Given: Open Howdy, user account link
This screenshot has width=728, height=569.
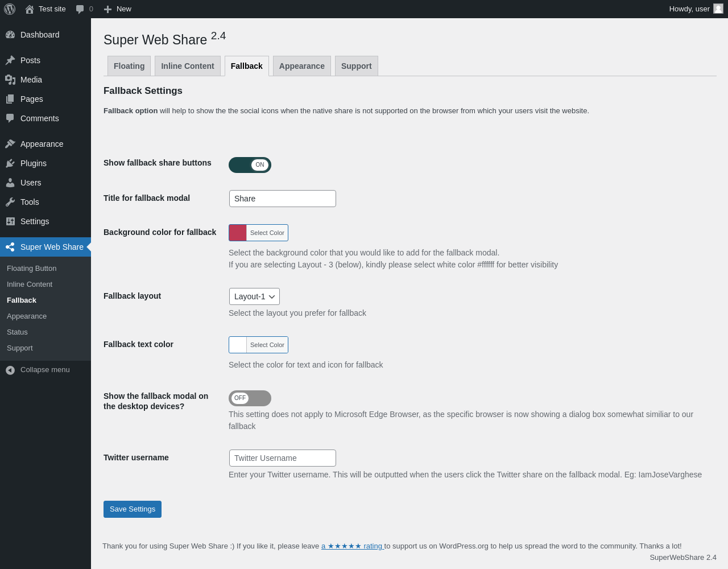Looking at the screenshot, I should point(696,9).
